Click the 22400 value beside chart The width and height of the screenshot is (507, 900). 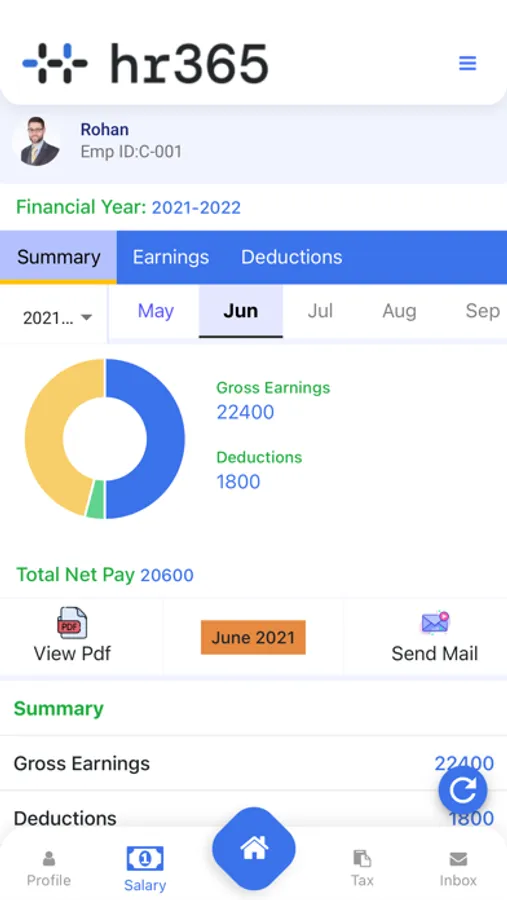(245, 412)
